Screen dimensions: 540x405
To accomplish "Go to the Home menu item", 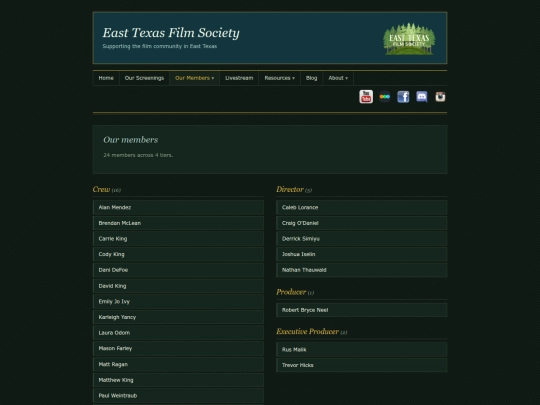I will [106, 78].
